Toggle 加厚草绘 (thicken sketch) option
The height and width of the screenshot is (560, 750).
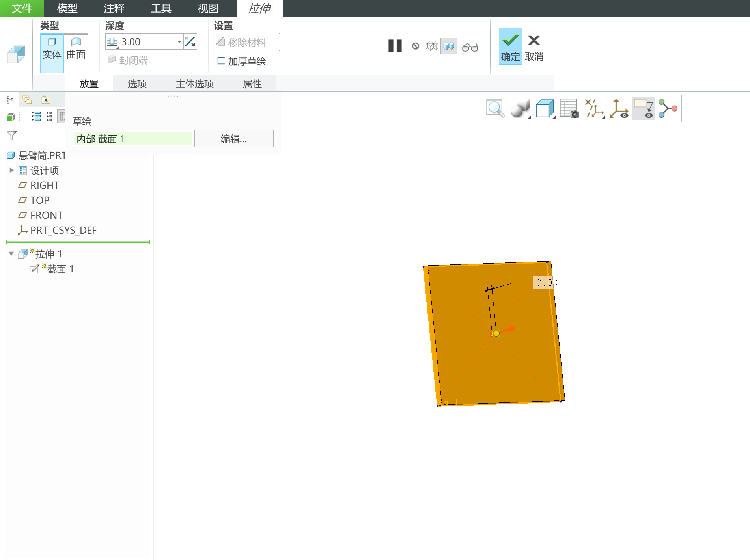pos(241,61)
